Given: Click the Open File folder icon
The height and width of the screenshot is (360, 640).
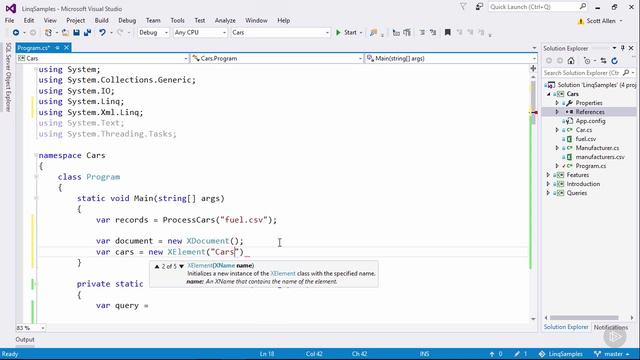Looking at the screenshot, I should [x=65, y=33].
